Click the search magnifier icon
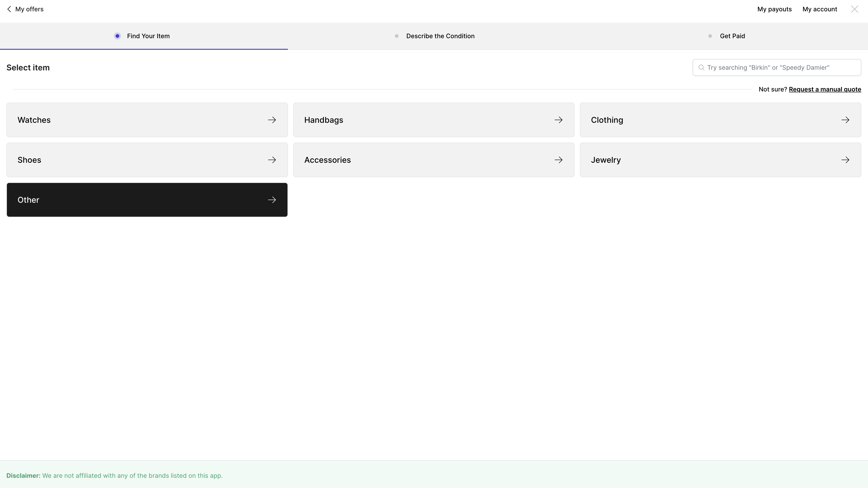 click(701, 67)
